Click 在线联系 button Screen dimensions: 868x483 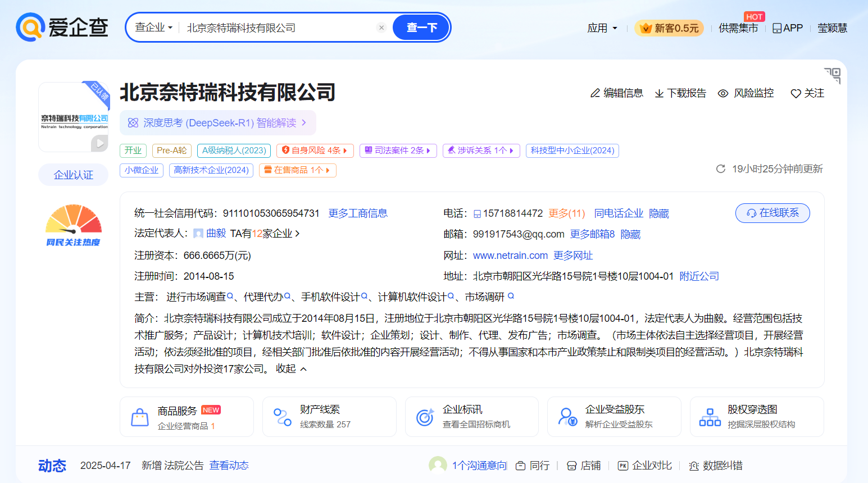click(772, 213)
